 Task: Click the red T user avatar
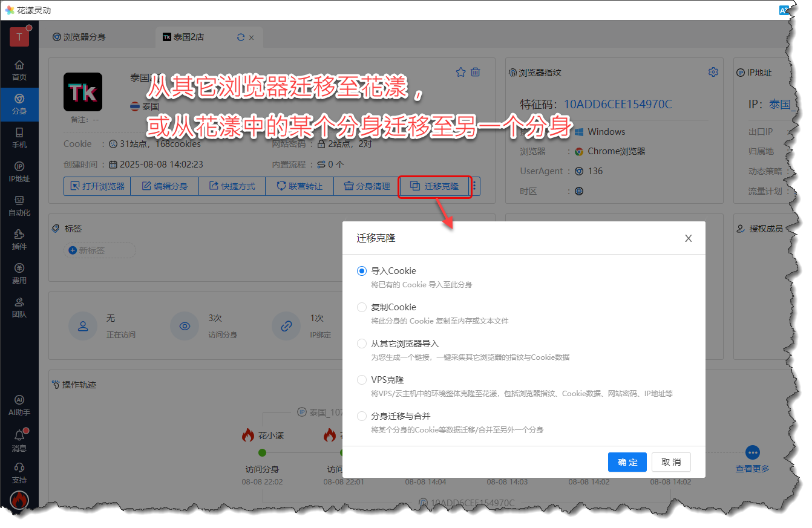pos(19,37)
